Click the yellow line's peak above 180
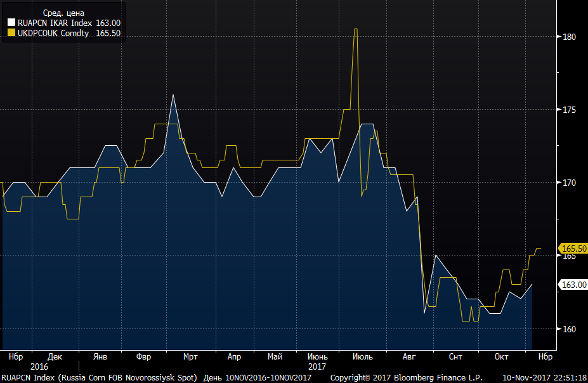 355,29
